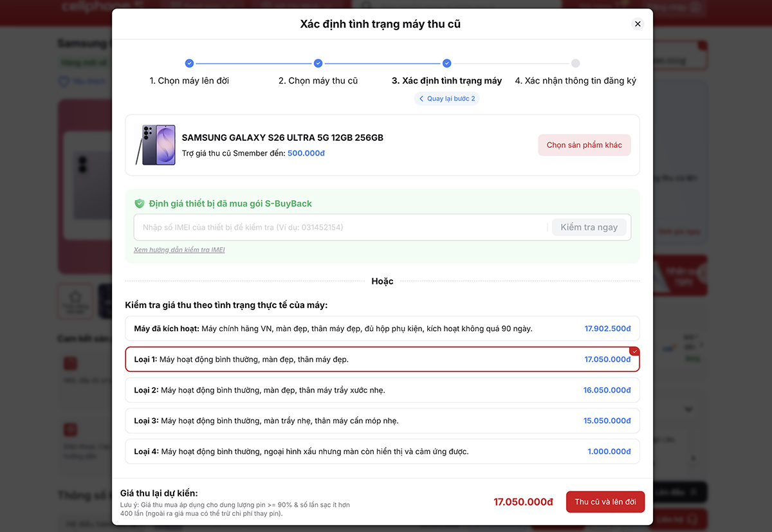Viewport: 772px width, 532px height.
Task: Click SAMSUNG GALAXY S26 ULTRA product title
Action: 282,138
